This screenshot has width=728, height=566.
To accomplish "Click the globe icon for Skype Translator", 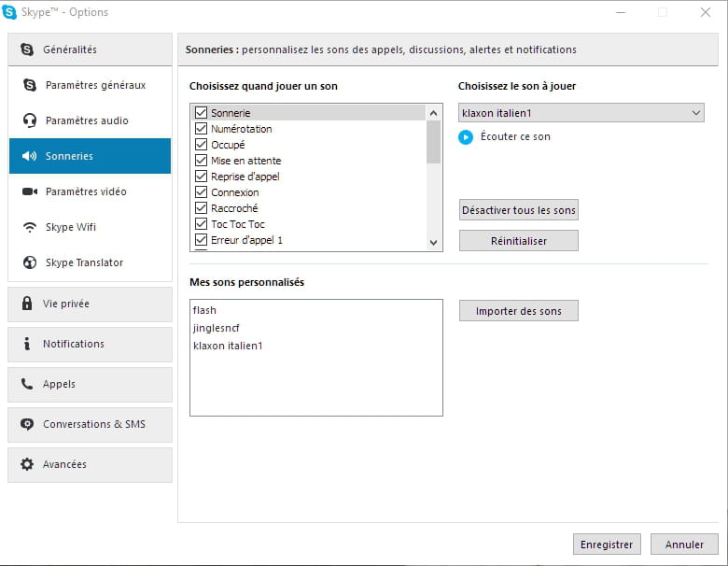I will (30, 262).
